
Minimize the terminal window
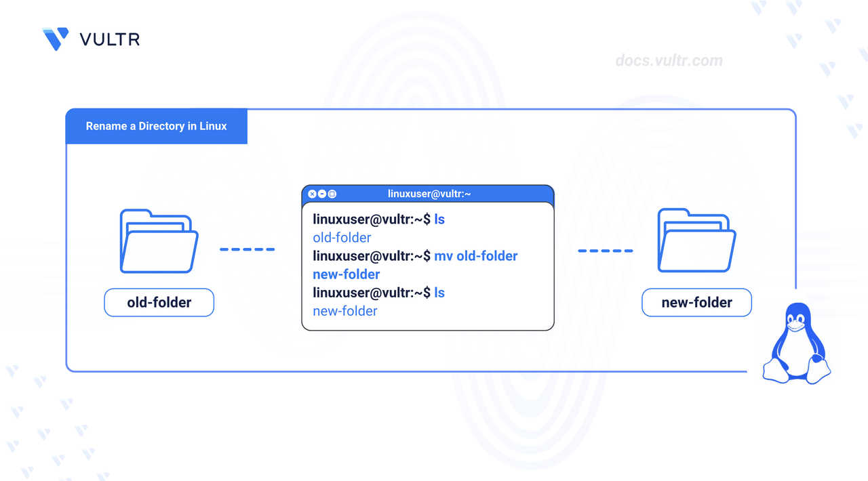pos(322,194)
